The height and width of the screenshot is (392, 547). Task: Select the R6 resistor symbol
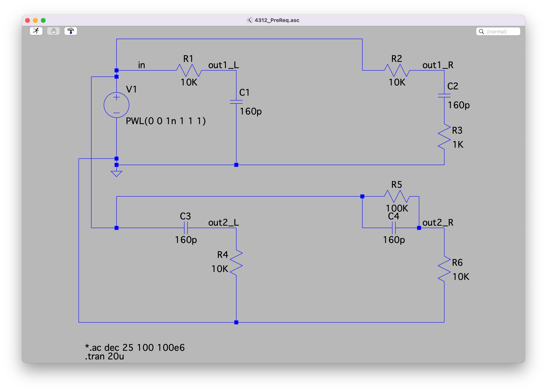coord(444,269)
